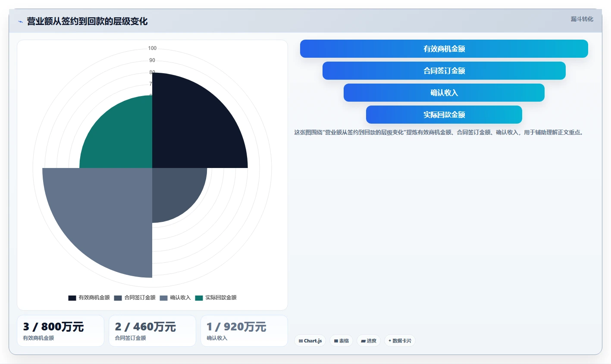Click the 实际回款金额 legend label text

pos(221,298)
